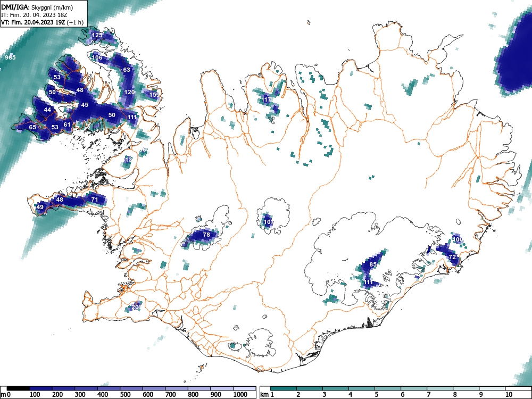Select the visibility value 125 on the map
This screenshot has width=532, height=399.
(x=97, y=35)
